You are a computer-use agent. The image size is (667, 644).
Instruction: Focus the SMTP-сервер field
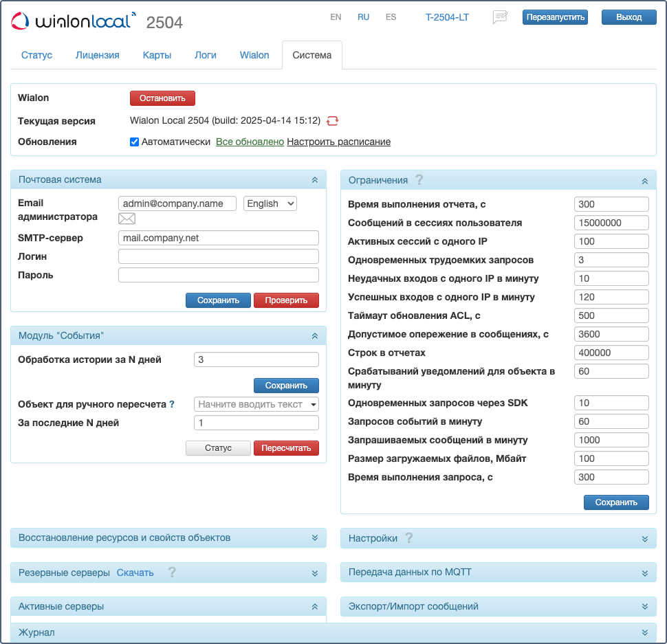(219, 238)
